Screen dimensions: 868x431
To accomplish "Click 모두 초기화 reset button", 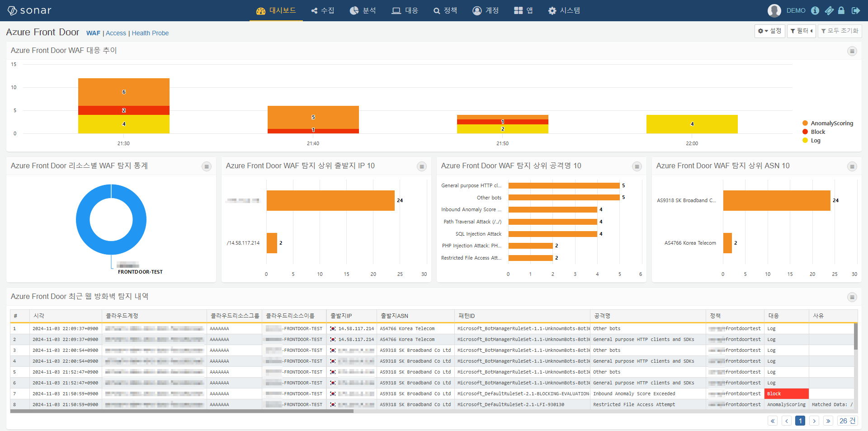I will pyautogui.click(x=840, y=31).
